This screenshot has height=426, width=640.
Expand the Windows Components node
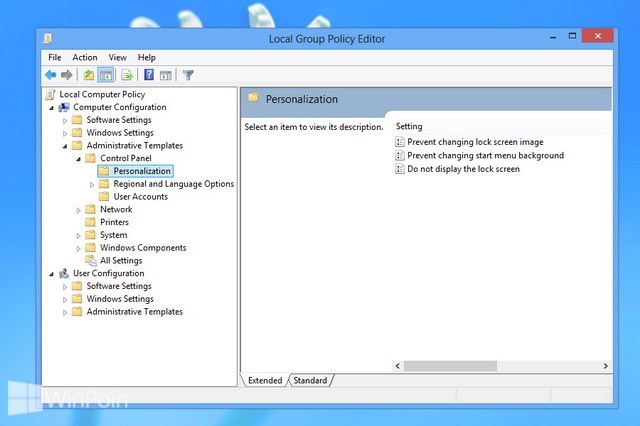point(78,248)
